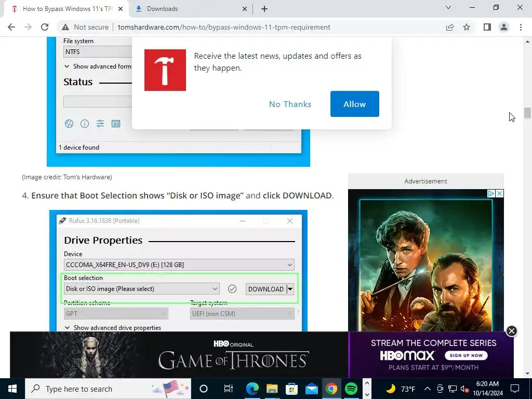Close the sidebar ad with X
The image size is (532, 399).
click(x=499, y=193)
